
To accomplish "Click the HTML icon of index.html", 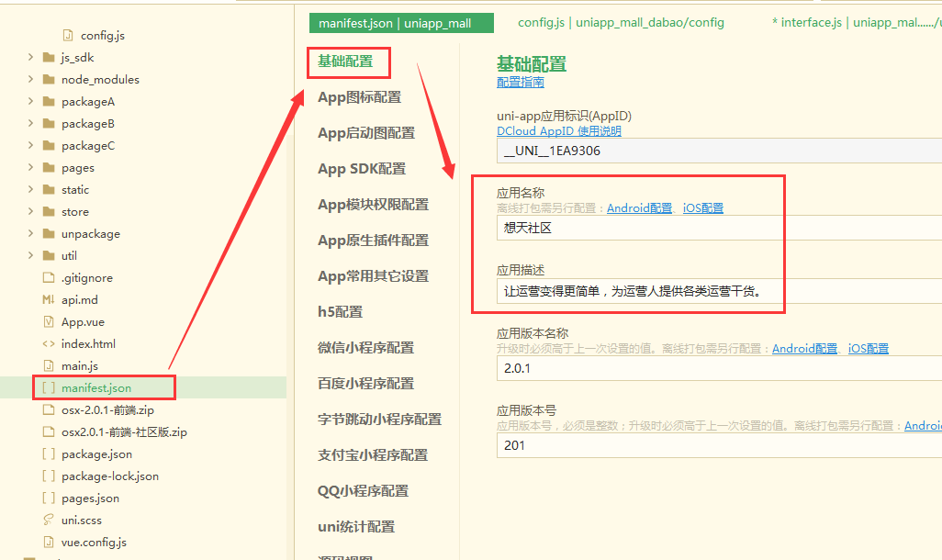I will click(x=49, y=343).
